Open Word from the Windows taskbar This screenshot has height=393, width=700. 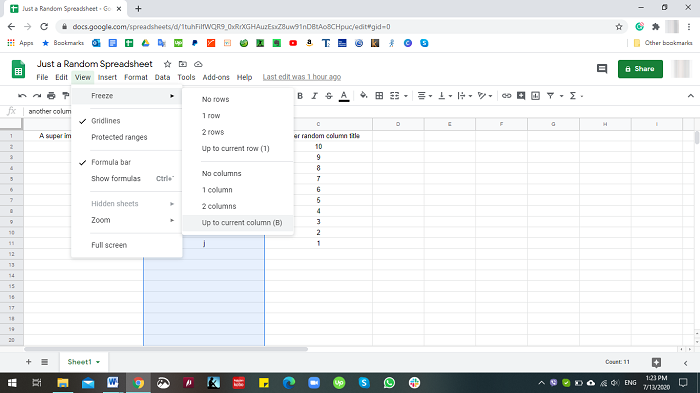(112, 383)
